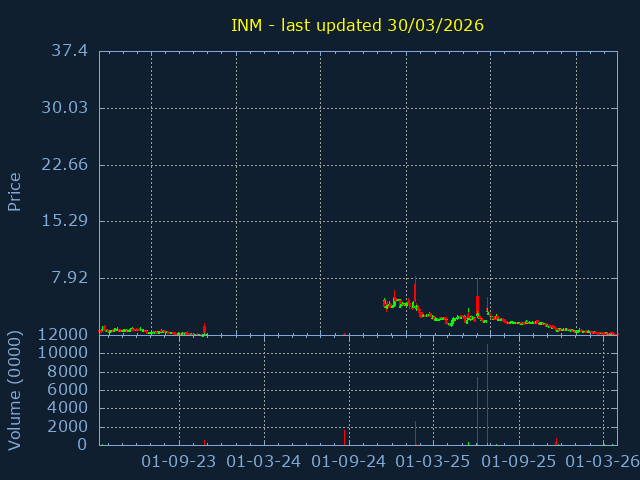Click the 01-09-25 date label

pos(518,461)
